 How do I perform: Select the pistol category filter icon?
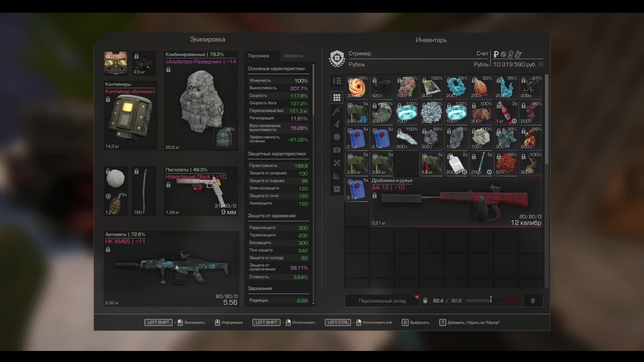click(337, 124)
